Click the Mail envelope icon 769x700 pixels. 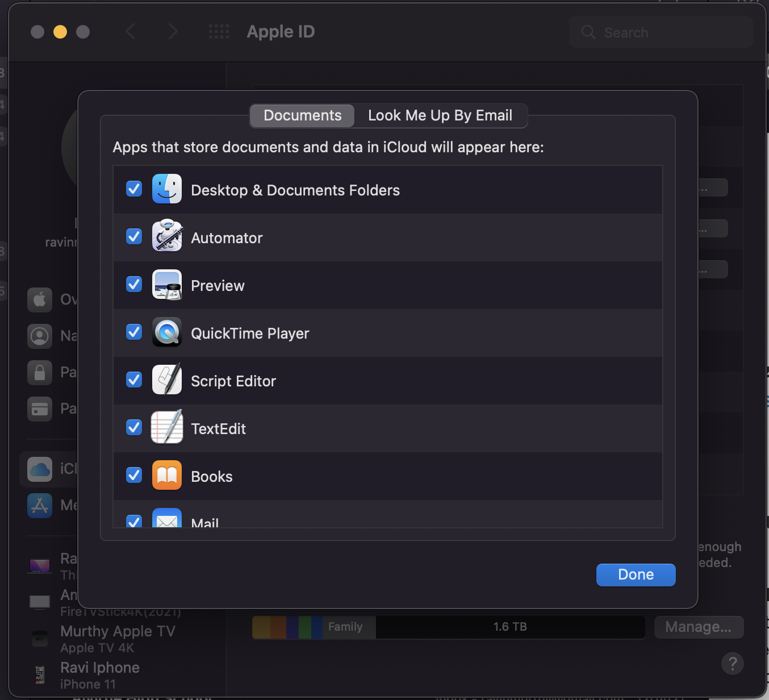pyautogui.click(x=167, y=518)
